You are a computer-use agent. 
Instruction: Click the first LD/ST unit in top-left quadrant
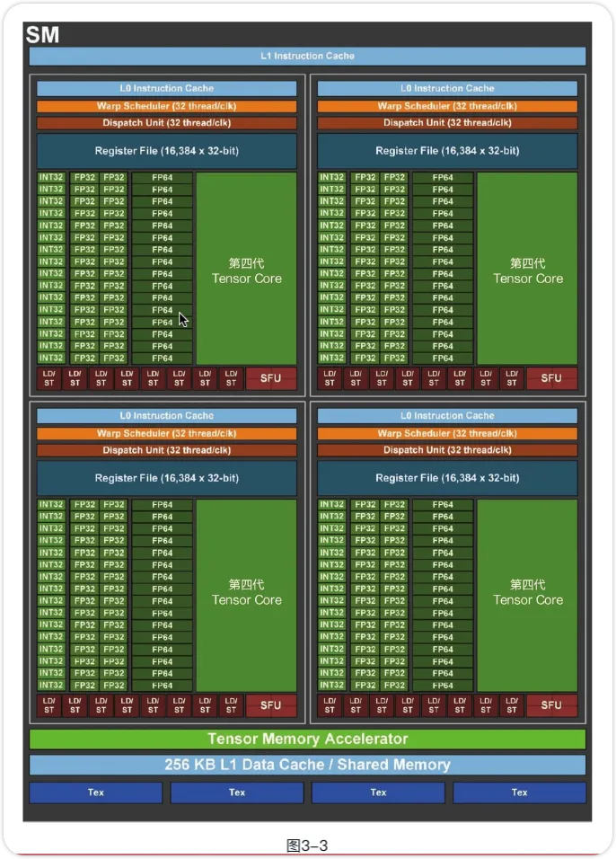pos(48,378)
